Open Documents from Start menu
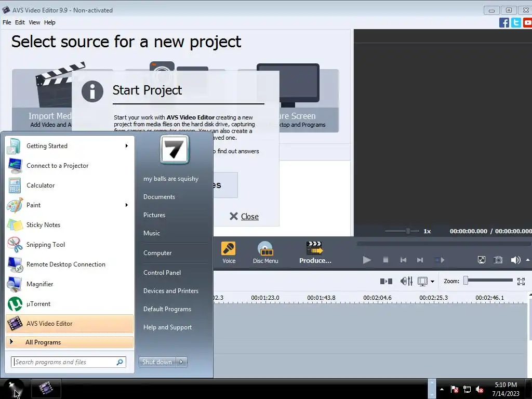 (159, 197)
